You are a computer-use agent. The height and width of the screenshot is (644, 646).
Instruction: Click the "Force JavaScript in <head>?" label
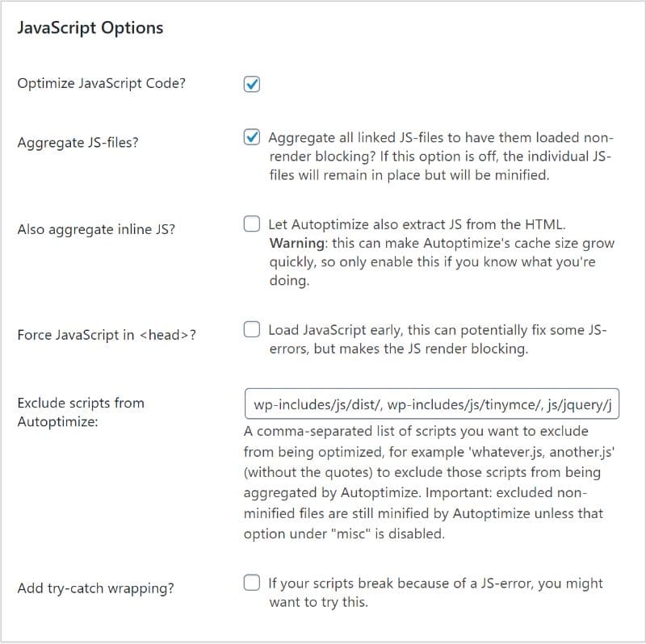point(106,335)
